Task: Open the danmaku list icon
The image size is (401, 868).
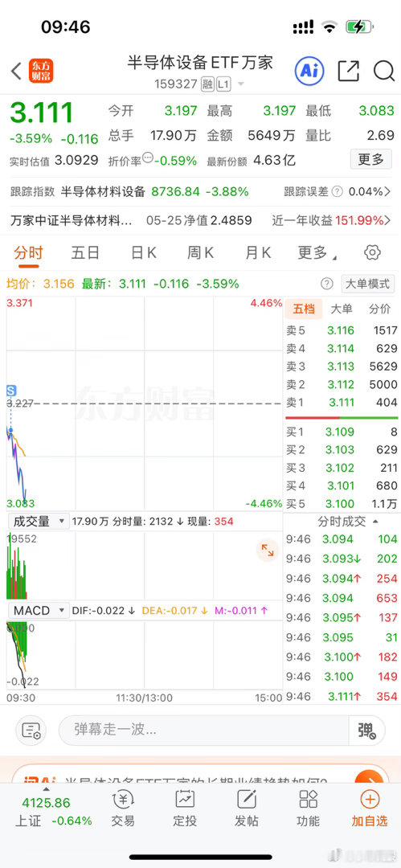Action: (x=31, y=731)
